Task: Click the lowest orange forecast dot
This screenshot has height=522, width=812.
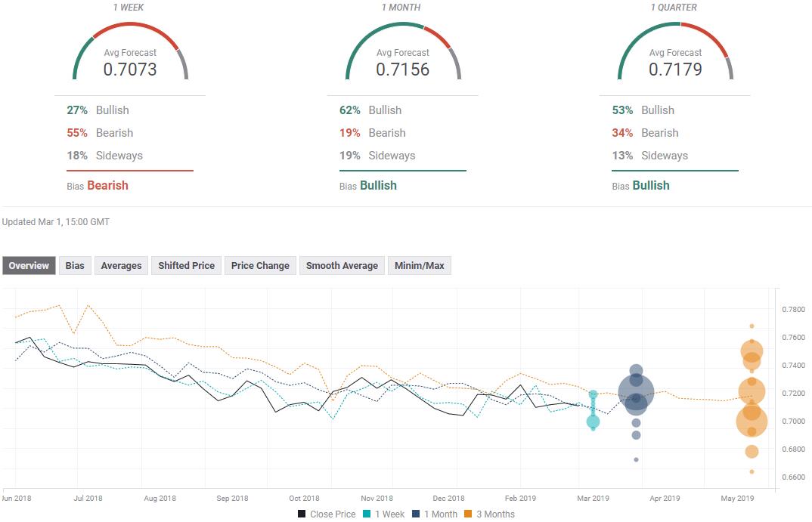Action: 752,471
